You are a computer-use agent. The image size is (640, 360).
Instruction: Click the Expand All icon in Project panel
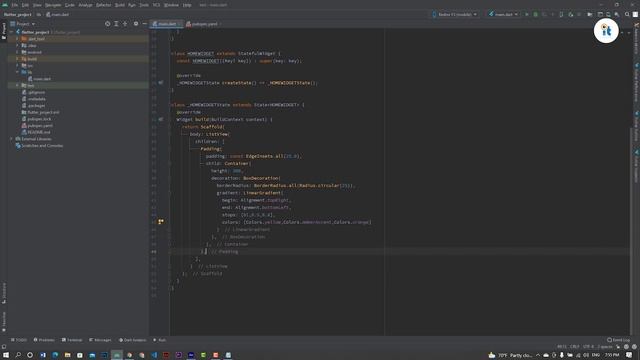pyautogui.click(x=116, y=24)
